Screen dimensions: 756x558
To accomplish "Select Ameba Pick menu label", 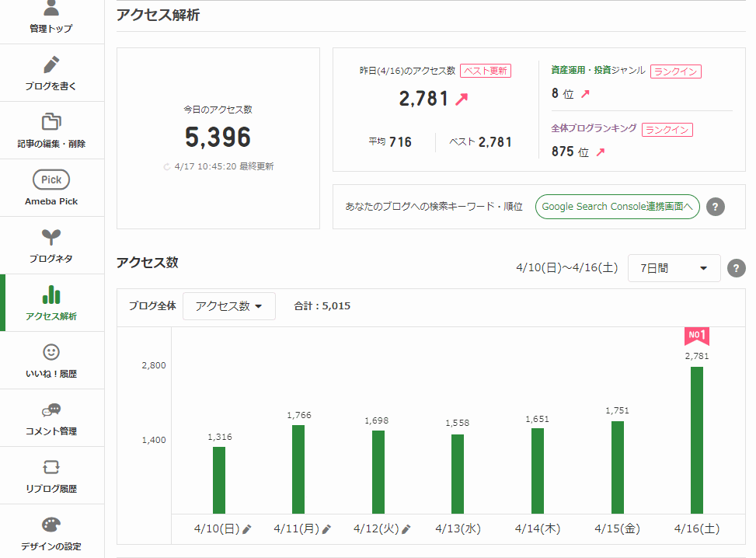I will coord(51,201).
